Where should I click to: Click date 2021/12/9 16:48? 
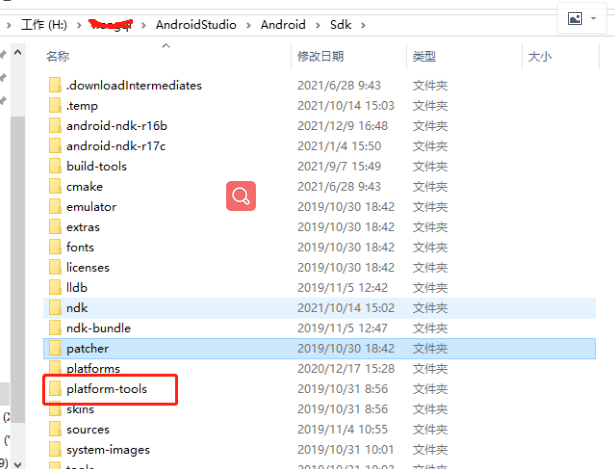coord(342,125)
